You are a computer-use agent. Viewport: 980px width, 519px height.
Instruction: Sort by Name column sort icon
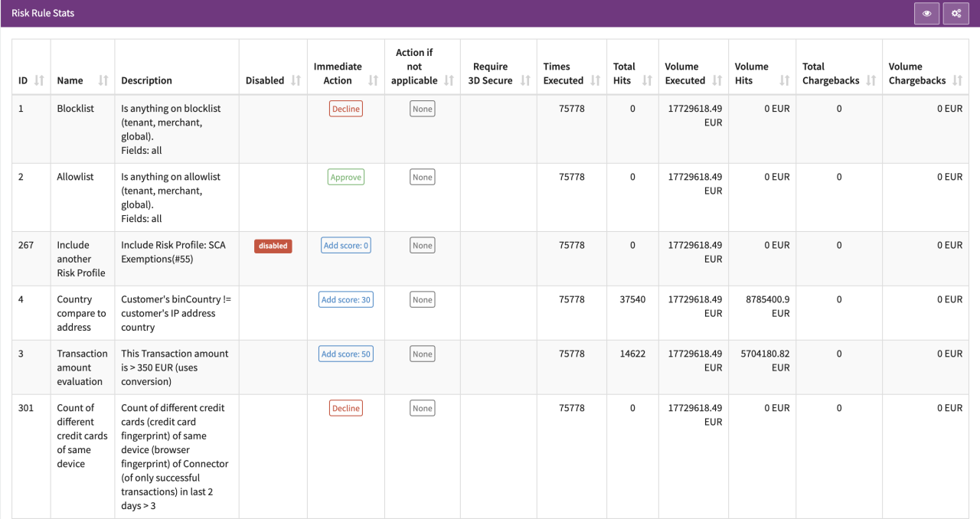point(103,80)
